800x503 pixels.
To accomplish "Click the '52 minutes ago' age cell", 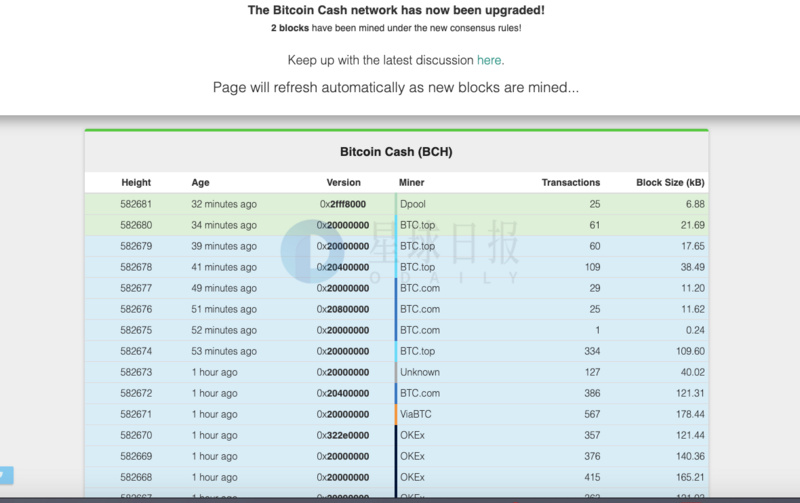I will pyautogui.click(x=224, y=330).
